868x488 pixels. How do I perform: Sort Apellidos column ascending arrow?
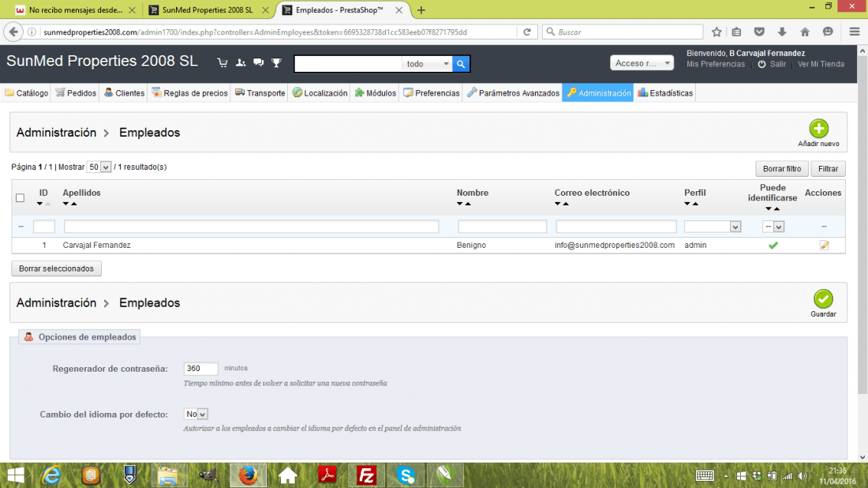pos(74,204)
